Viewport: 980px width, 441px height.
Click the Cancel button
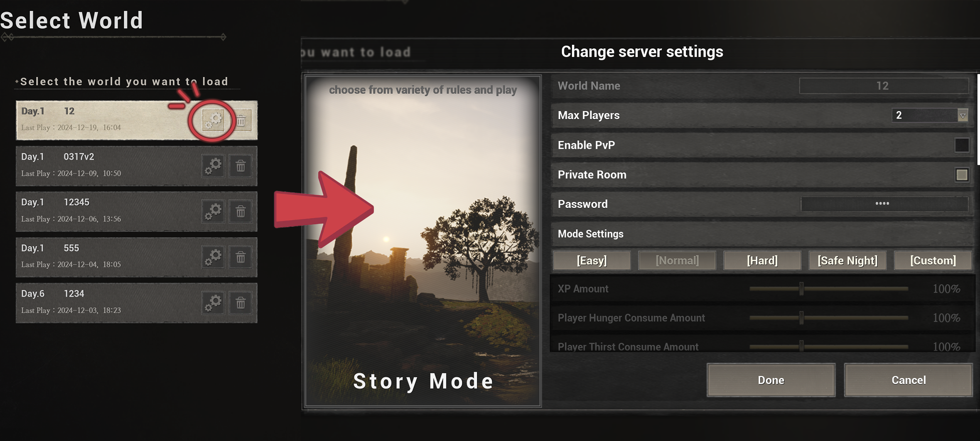pyautogui.click(x=909, y=380)
